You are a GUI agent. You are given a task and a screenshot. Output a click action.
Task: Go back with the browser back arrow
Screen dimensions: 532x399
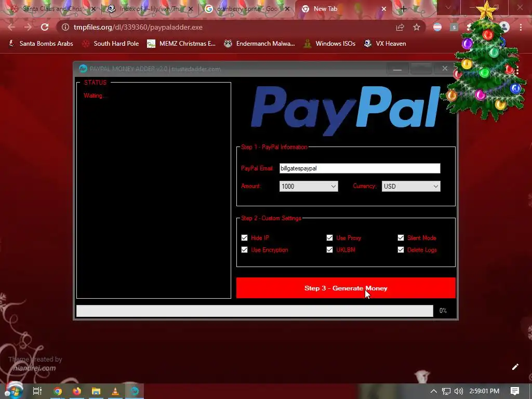pyautogui.click(x=11, y=27)
